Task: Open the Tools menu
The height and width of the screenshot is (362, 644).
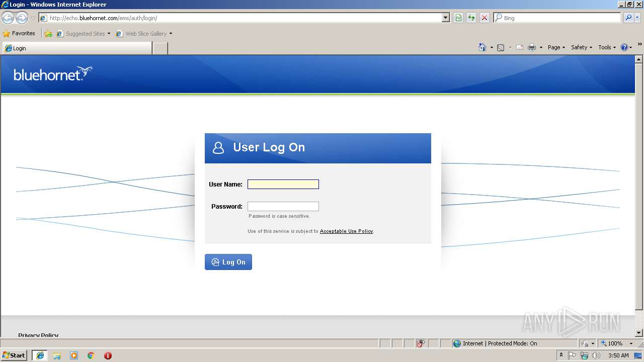Action: coord(607,47)
